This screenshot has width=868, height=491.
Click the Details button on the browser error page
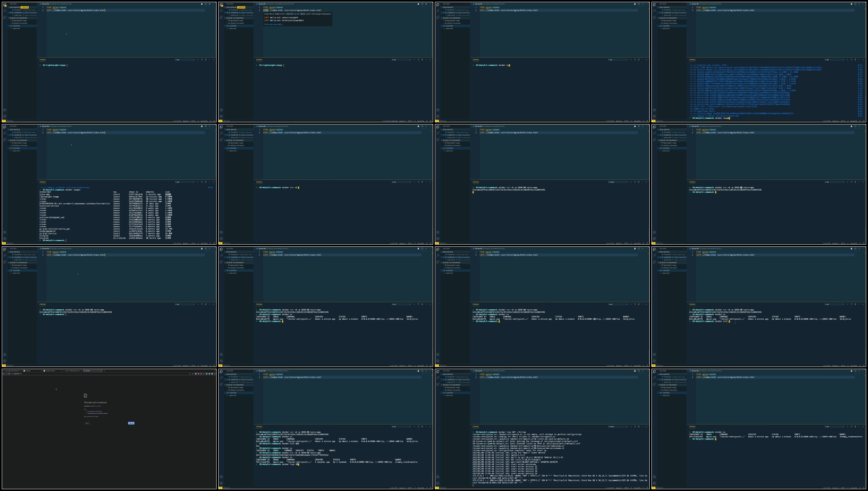[x=87, y=423]
